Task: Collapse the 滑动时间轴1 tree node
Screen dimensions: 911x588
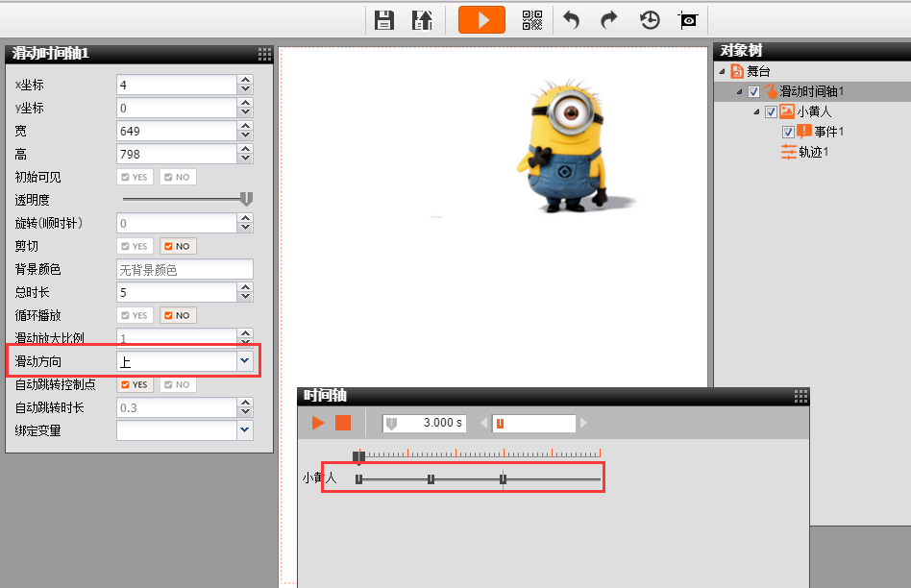Action: (x=740, y=92)
